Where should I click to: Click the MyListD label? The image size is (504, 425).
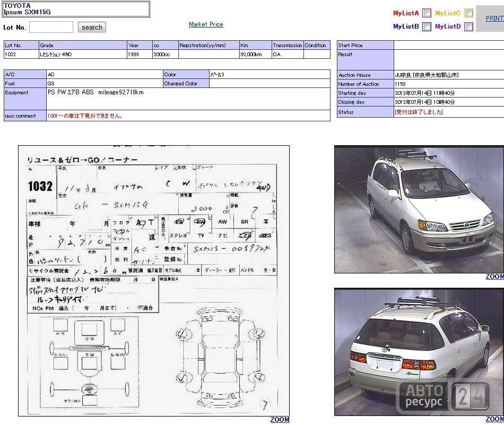click(448, 26)
